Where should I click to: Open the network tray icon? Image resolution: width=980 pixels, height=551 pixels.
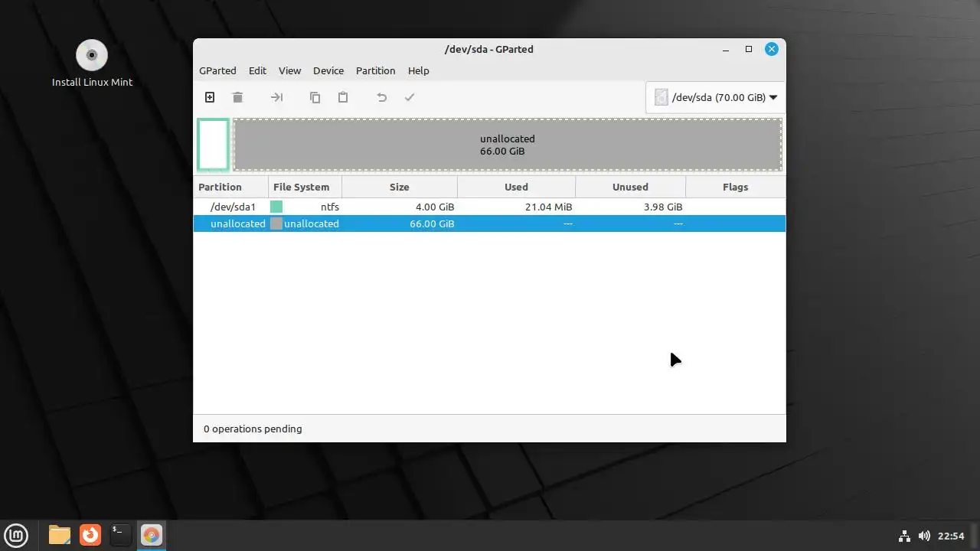click(904, 536)
